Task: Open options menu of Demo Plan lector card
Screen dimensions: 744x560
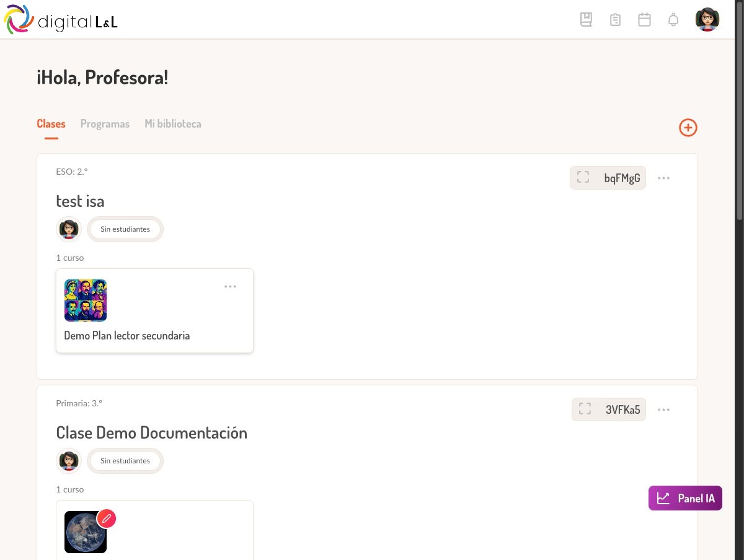Action: point(231,287)
